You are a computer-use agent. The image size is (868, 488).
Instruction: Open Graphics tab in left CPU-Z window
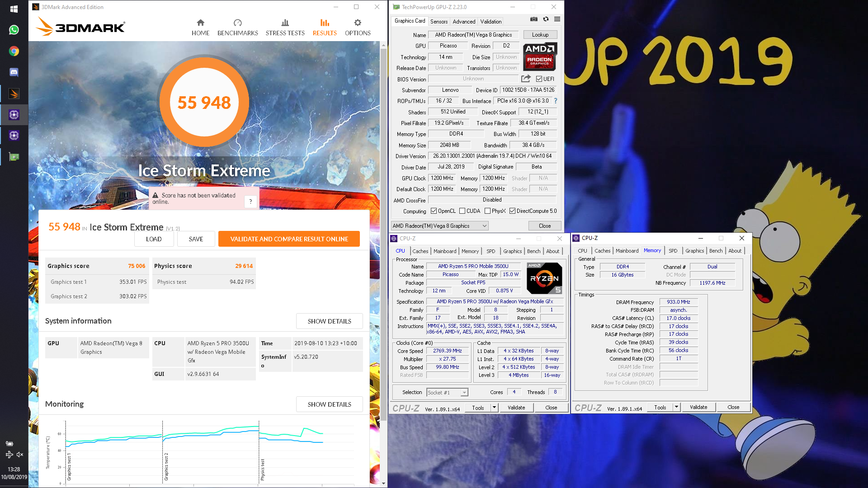point(512,251)
